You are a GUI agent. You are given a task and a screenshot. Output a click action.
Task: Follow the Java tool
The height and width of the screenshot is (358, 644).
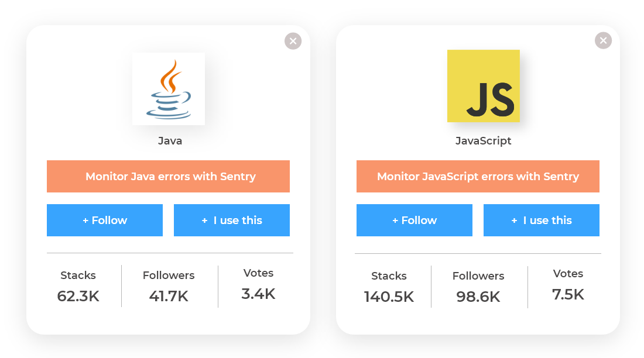105,220
